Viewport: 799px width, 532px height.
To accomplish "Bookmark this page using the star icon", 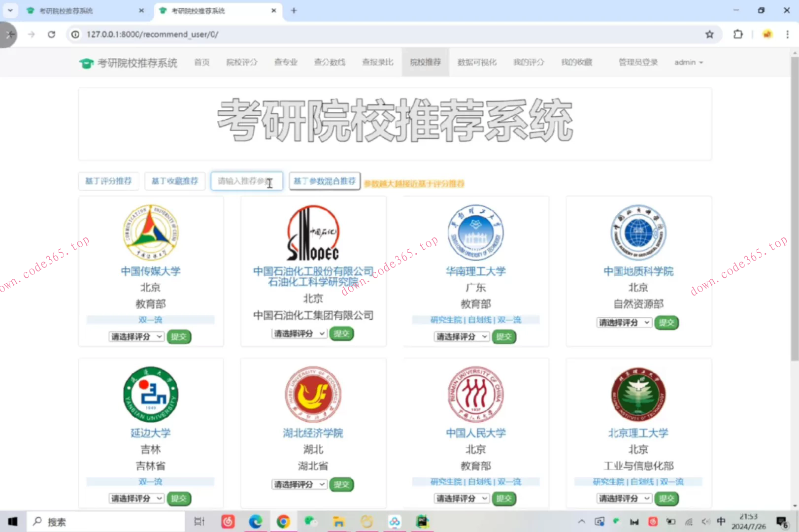I will pos(709,34).
